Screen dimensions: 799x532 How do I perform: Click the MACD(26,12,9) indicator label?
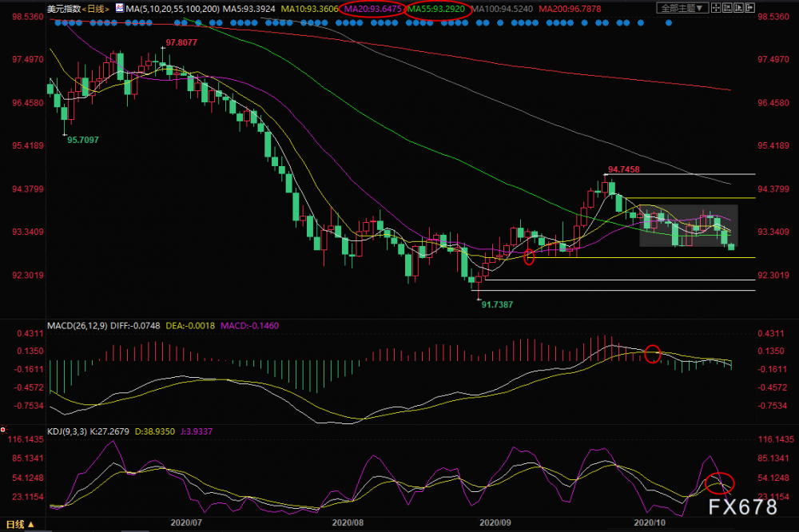[78, 326]
